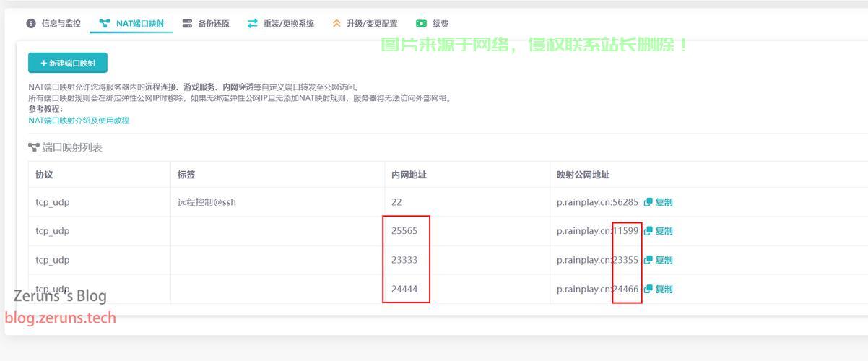
Task: Click the money icon beside 续费
Action: [x=422, y=23]
